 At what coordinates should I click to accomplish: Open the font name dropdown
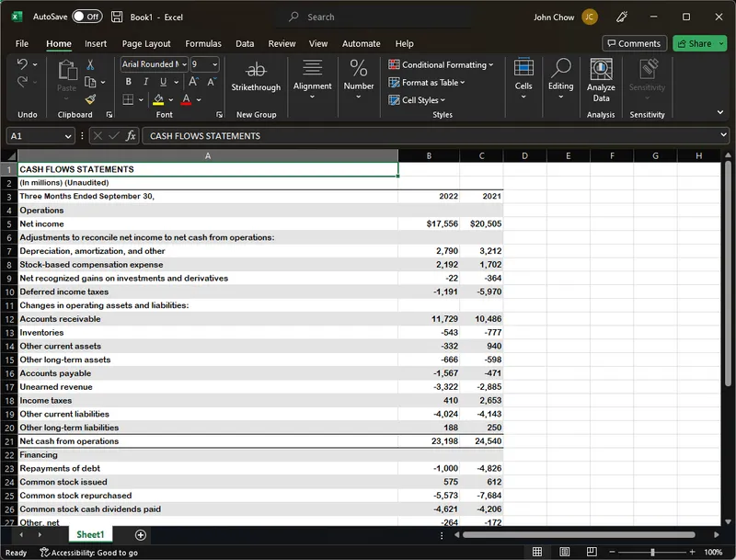(183, 65)
